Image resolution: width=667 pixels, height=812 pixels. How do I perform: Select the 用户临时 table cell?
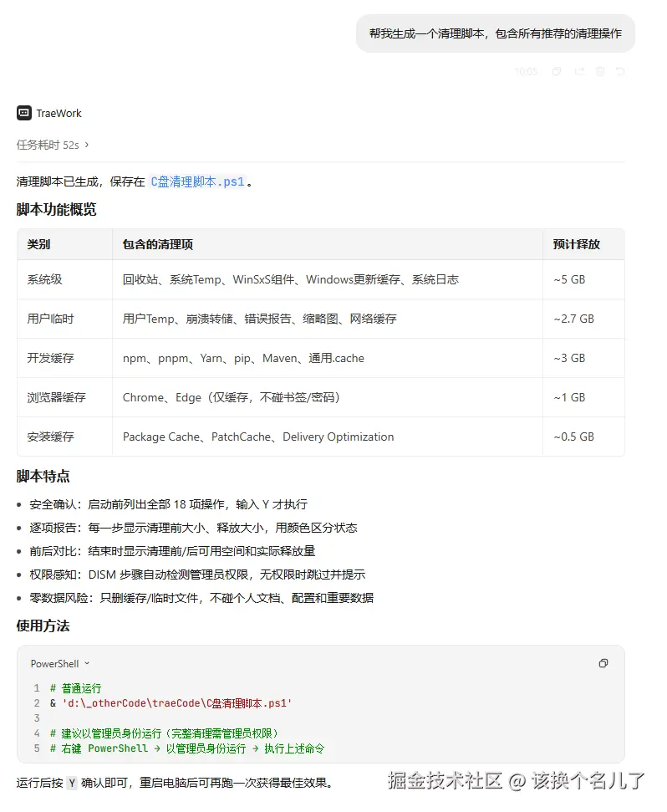tap(64, 319)
